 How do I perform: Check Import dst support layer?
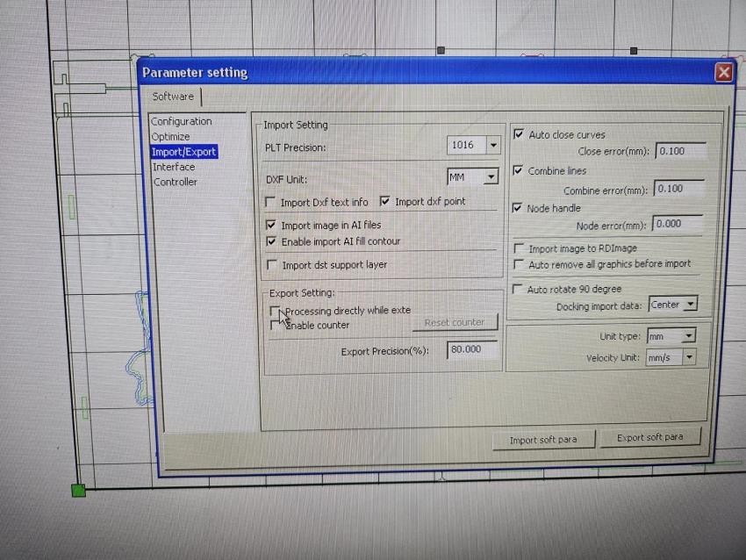point(271,264)
